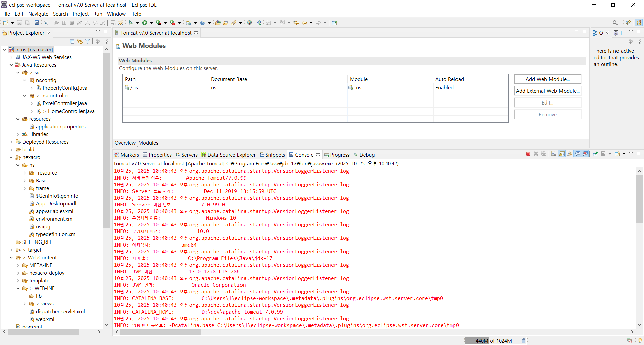This screenshot has width=644, height=345.
Task: Switch to the Data Source Explorer tab
Action: point(228,155)
